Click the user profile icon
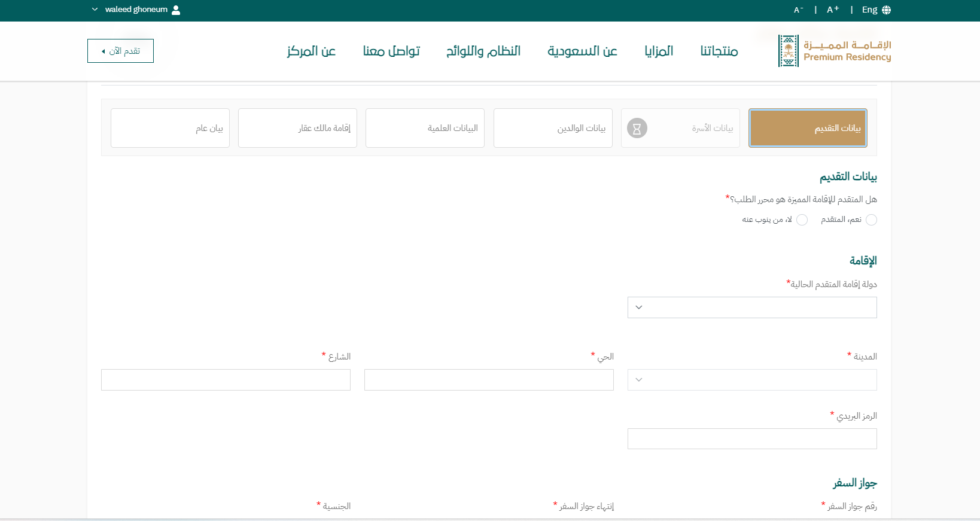Image resolution: width=980 pixels, height=521 pixels. coord(176,10)
